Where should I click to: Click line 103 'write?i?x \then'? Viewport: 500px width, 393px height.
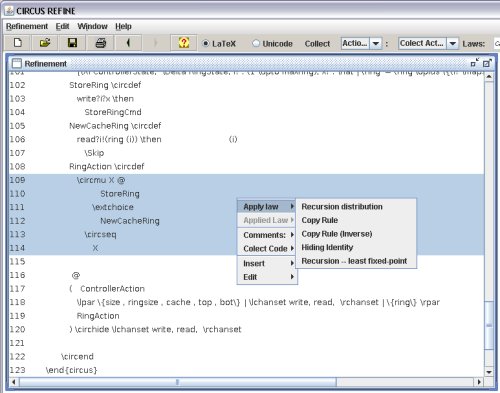pos(105,99)
